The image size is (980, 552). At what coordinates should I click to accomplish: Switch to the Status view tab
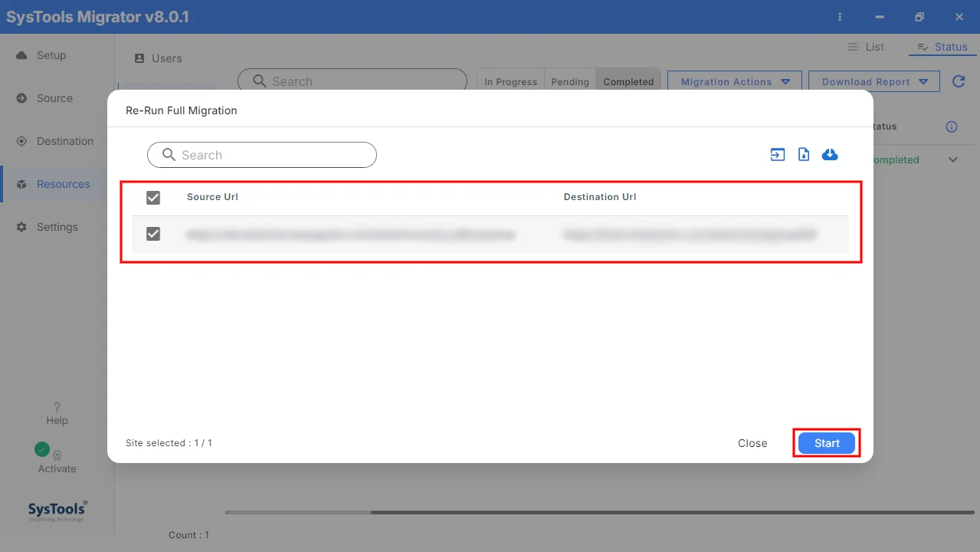coord(942,47)
